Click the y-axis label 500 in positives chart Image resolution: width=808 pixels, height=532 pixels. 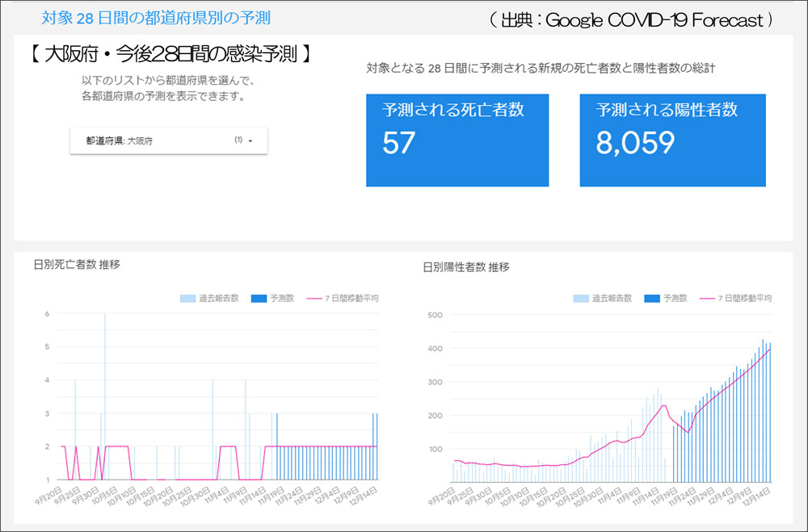click(435, 315)
